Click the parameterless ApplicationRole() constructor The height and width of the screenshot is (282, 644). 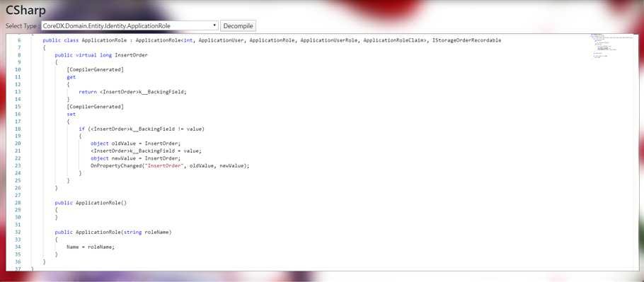[91, 202]
